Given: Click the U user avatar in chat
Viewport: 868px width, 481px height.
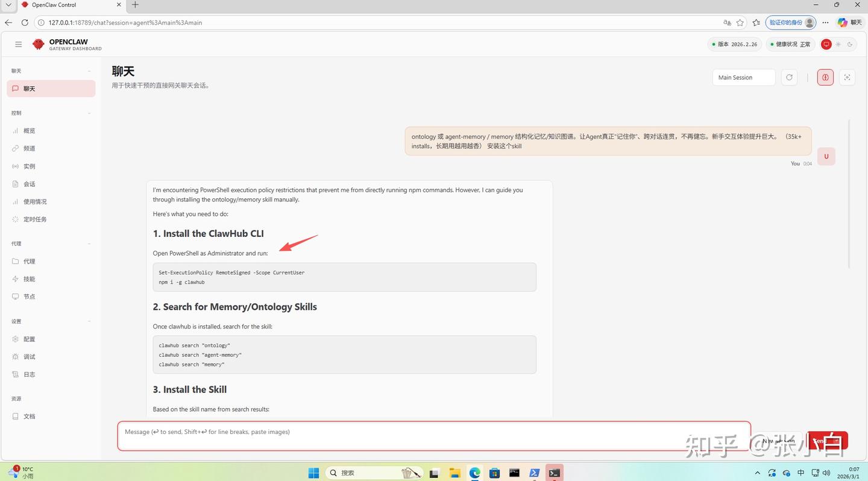Looking at the screenshot, I should [826, 156].
